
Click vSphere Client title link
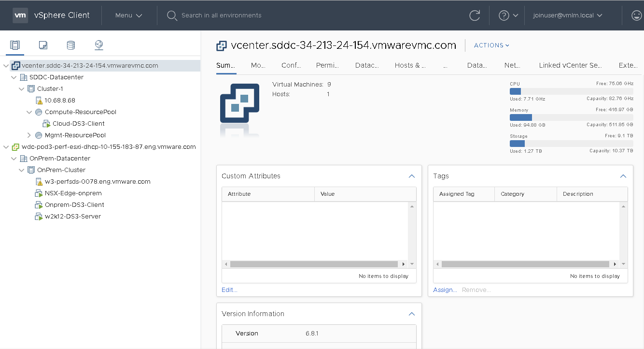coord(62,15)
